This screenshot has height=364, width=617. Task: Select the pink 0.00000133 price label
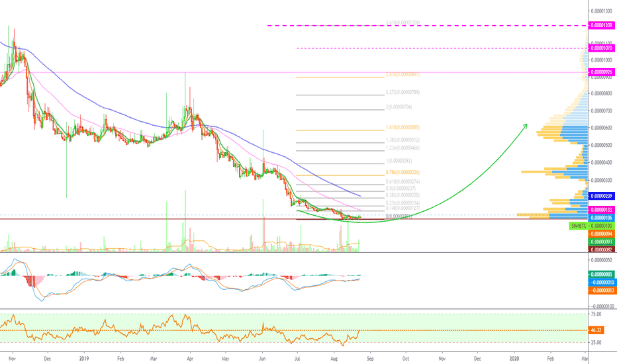(602, 210)
